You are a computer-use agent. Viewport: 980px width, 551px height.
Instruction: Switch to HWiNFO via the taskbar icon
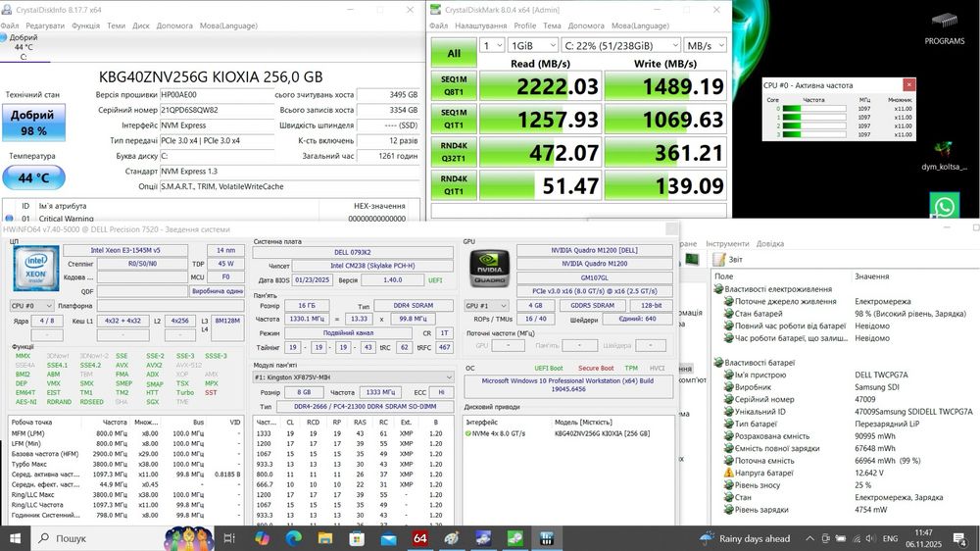(547, 538)
